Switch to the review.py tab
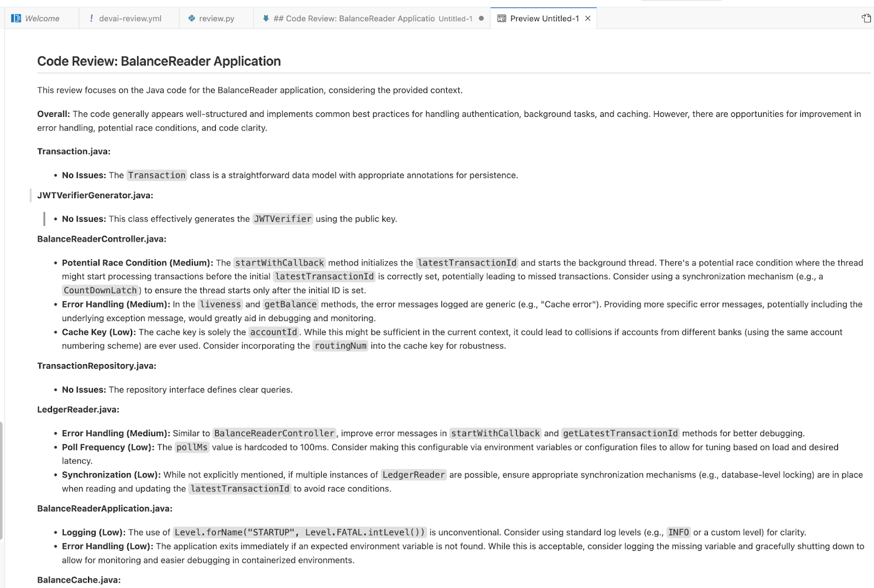Image resolution: width=874 pixels, height=588 pixels. 216,19
